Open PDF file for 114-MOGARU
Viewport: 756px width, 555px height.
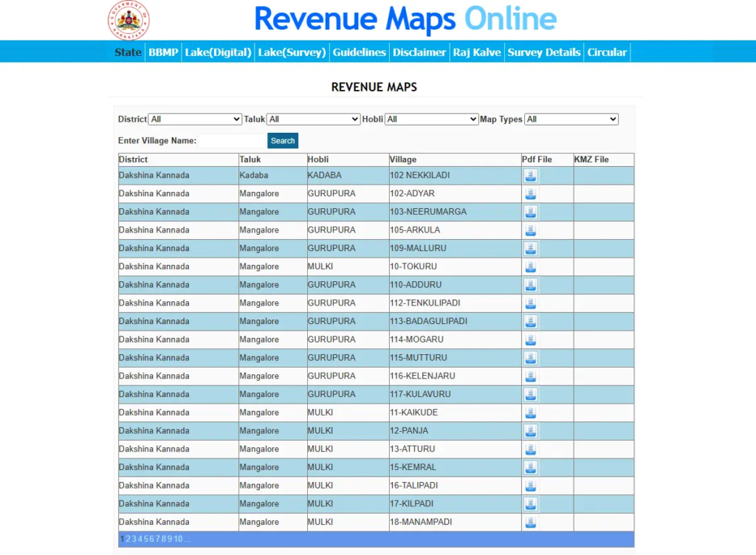click(530, 339)
